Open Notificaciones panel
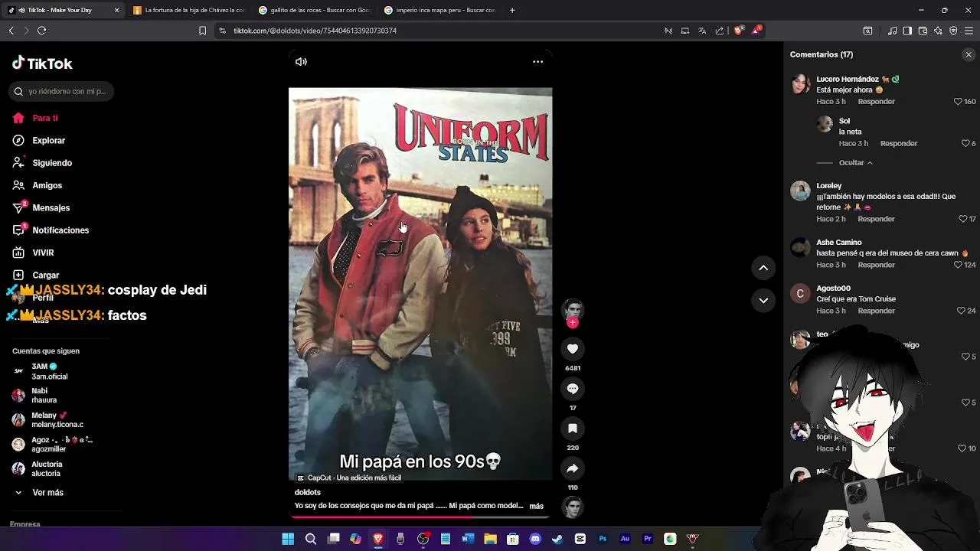Screen dimensions: 980x551 click(x=60, y=230)
